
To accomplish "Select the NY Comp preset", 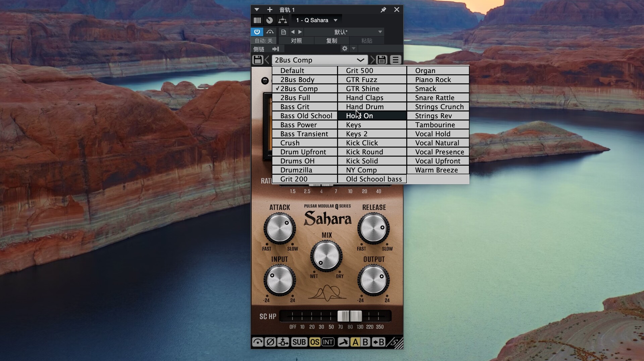I will [372, 170].
